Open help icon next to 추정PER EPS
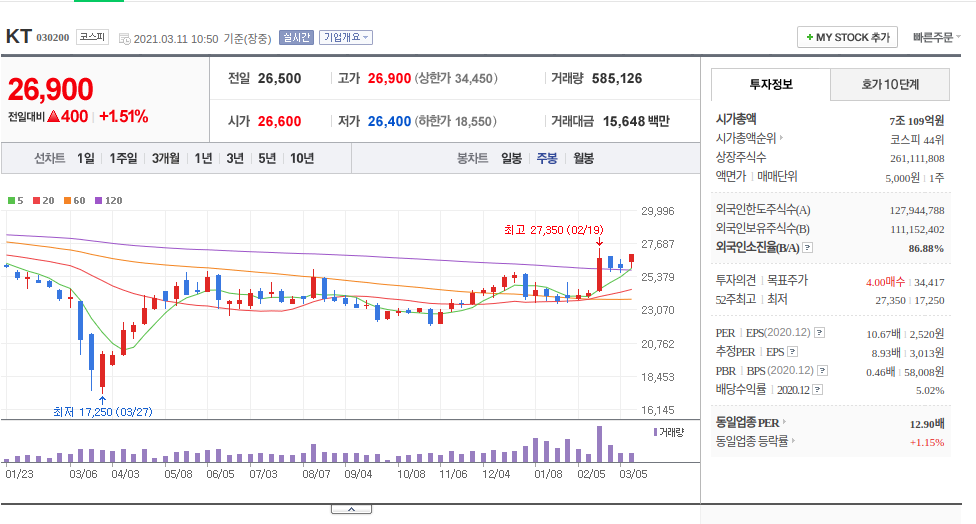The height and width of the screenshot is (524, 976). pyautogui.click(x=792, y=352)
